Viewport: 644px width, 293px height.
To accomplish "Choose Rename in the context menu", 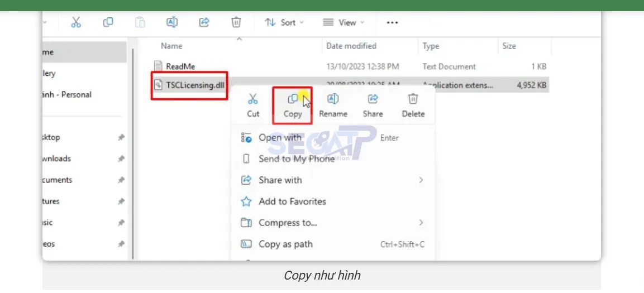I will tap(333, 105).
